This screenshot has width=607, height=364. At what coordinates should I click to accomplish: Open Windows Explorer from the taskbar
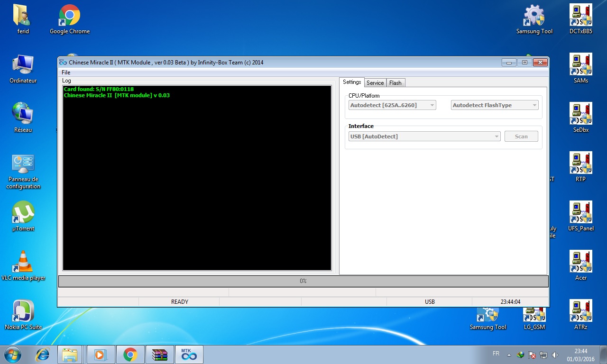coord(70,354)
